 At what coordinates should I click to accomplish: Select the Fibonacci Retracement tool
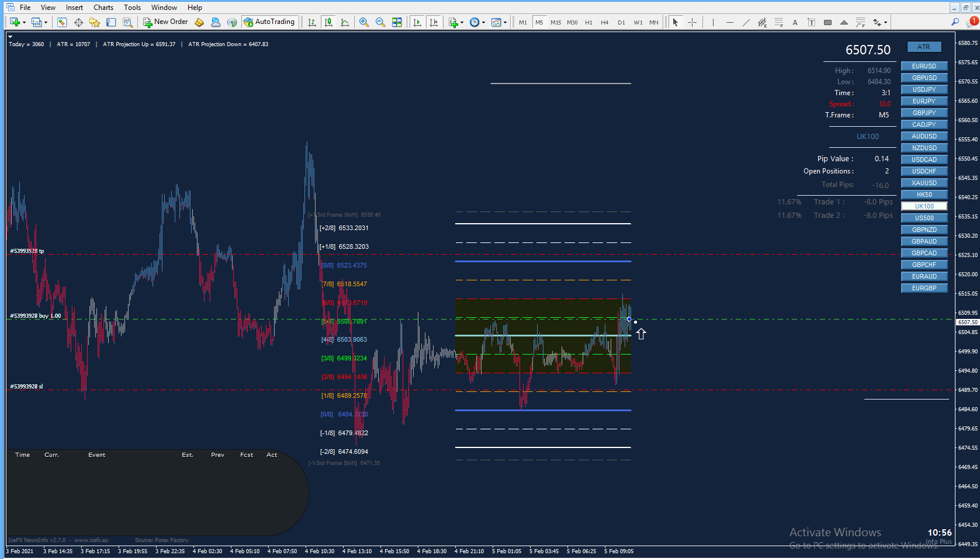(x=778, y=22)
